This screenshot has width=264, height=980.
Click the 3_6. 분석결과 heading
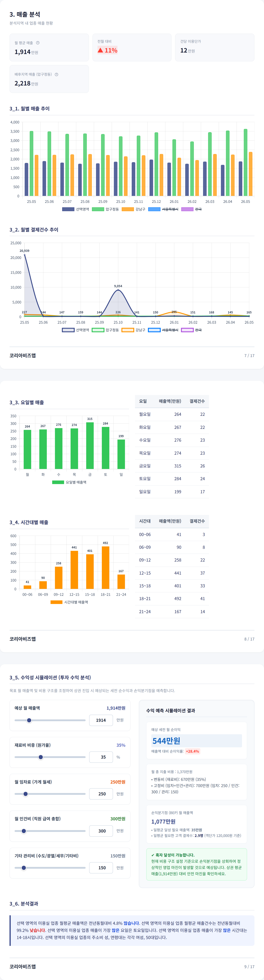(24, 904)
